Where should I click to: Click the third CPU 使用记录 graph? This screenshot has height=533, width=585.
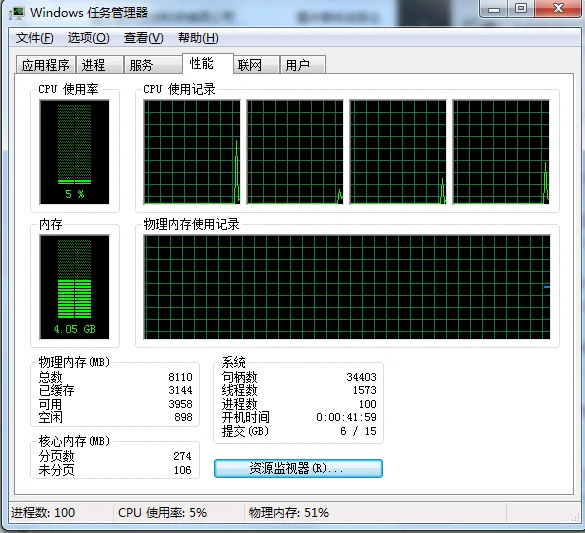[x=398, y=152]
